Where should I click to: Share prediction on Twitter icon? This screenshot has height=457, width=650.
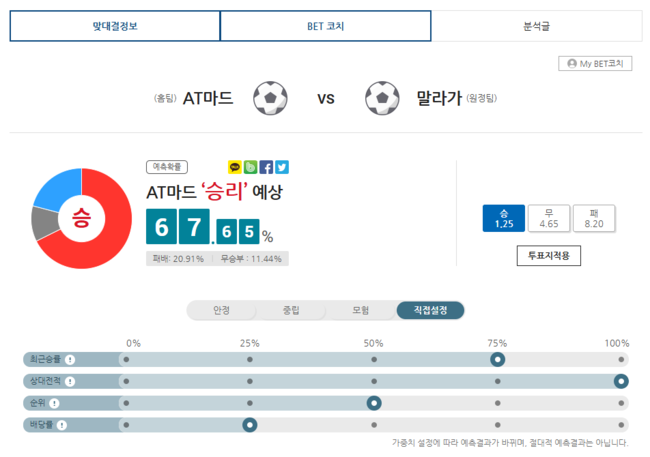tap(282, 167)
